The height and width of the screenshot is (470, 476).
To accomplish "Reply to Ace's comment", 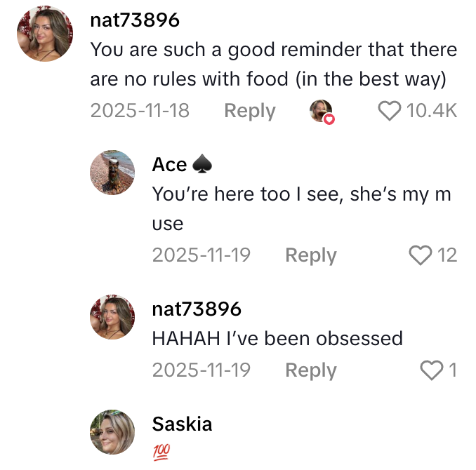I will 310,255.
